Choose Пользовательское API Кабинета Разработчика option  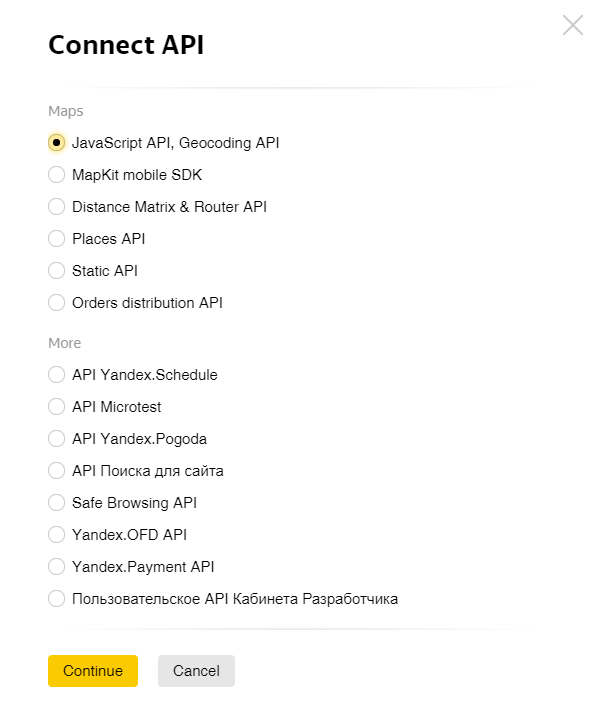56,598
